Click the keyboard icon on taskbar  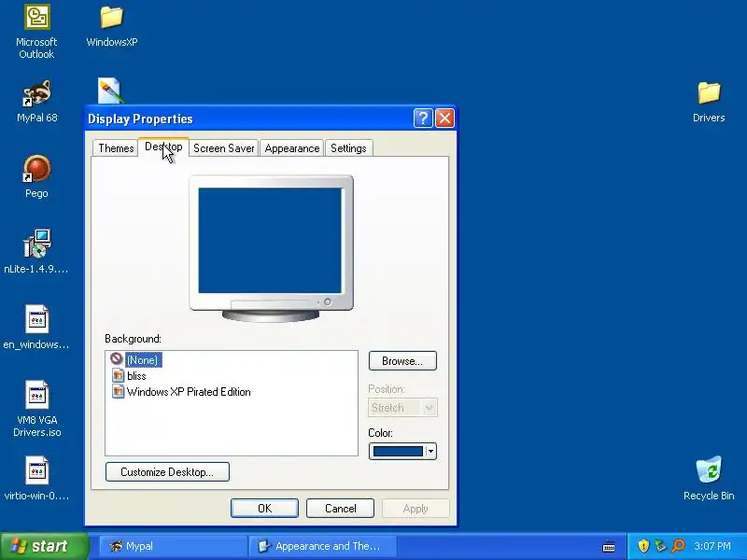pyautogui.click(x=609, y=547)
